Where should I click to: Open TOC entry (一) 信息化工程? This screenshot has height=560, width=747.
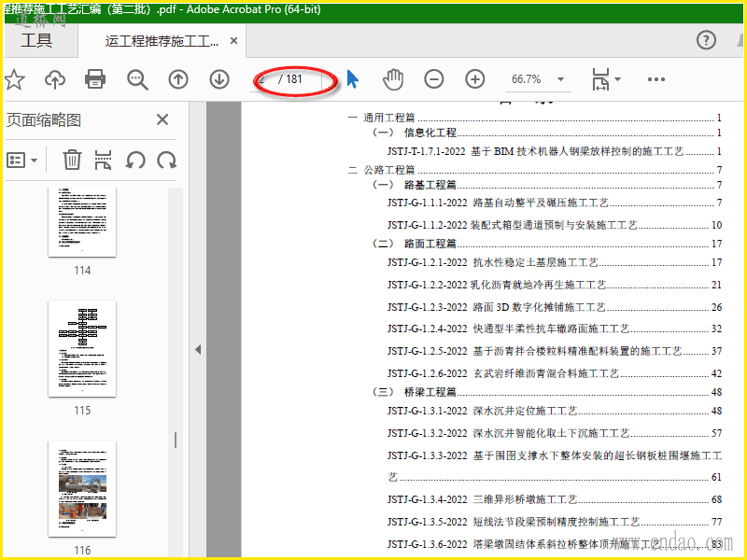point(547,133)
